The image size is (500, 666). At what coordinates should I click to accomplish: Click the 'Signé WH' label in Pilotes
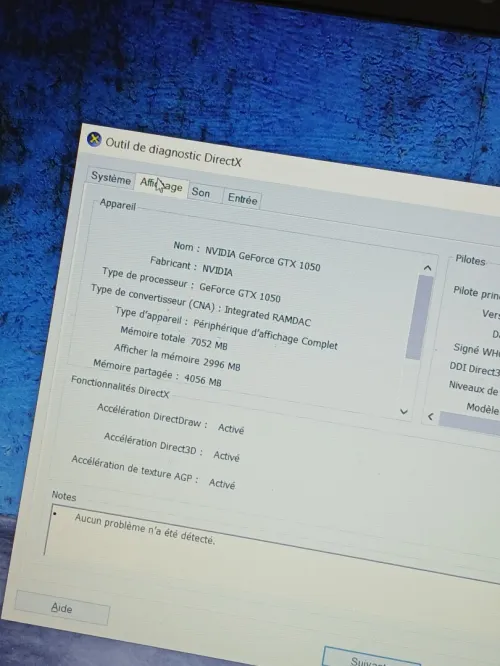click(477, 350)
